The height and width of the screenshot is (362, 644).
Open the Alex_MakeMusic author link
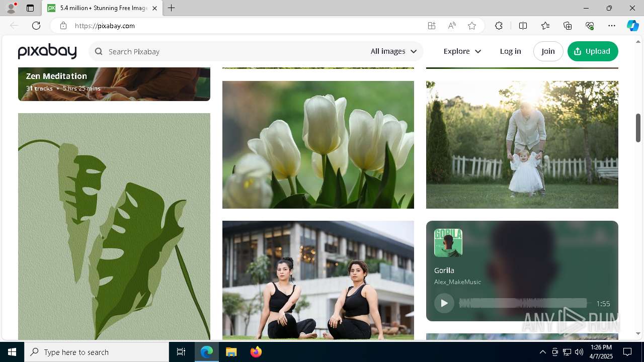[x=457, y=282]
